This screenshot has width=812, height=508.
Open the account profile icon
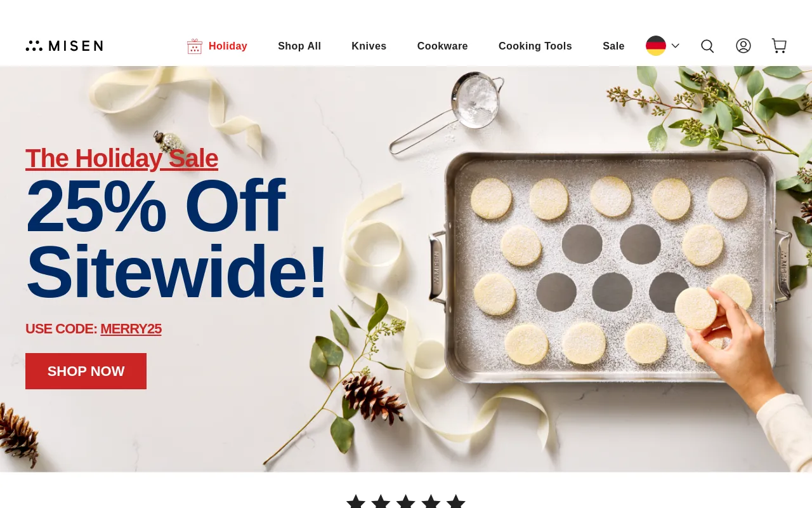click(x=743, y=46)
